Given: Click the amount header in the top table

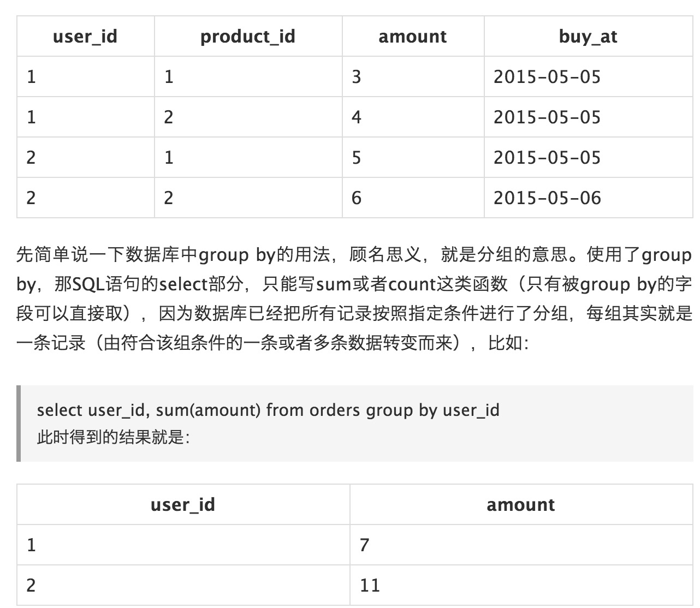Looking at the screenshot, I should (x=412, y=37).
